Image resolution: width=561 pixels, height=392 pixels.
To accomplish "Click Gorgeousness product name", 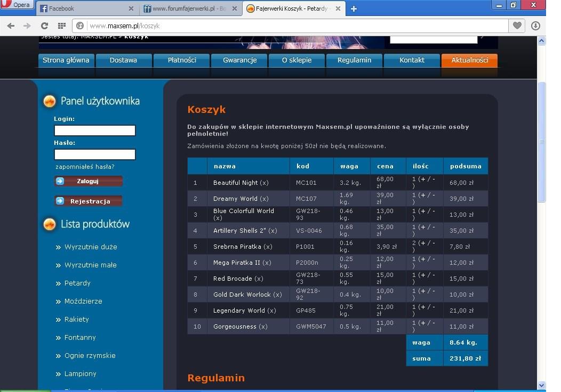I will tap(235, 326).
